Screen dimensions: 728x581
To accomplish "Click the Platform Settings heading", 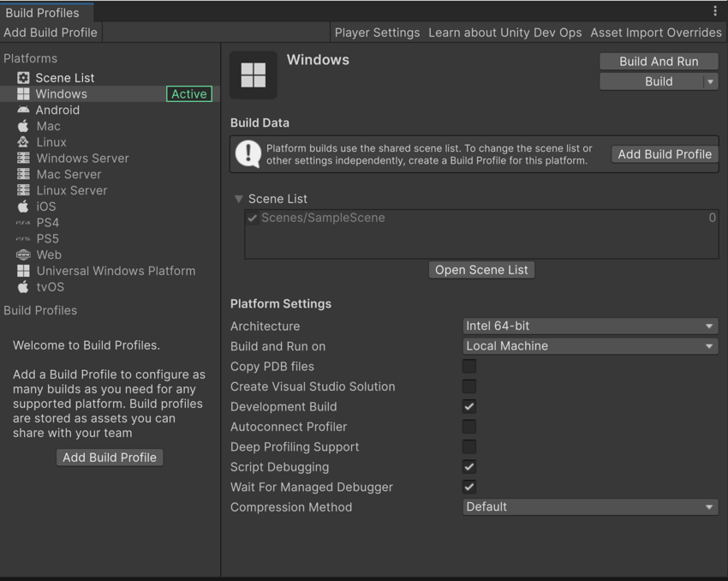I will pyautogui.click(x=281, y=303).
